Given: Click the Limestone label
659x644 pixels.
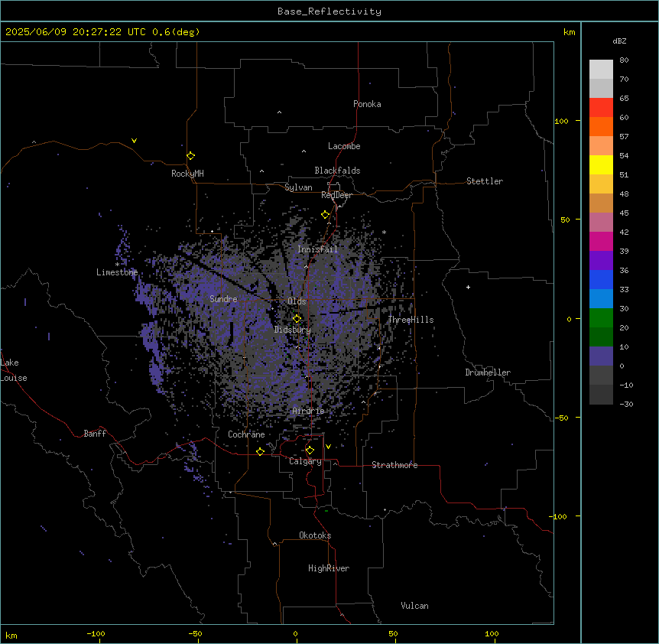Looking at the screenshot, I should point(117,272).
